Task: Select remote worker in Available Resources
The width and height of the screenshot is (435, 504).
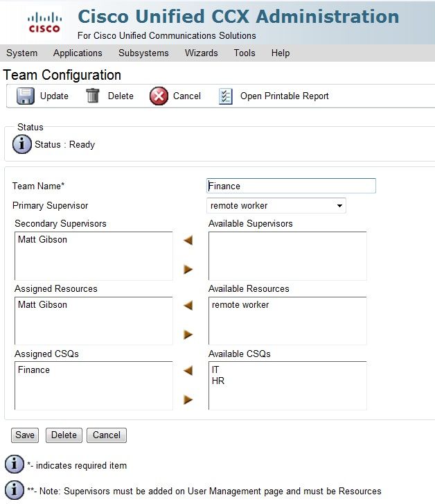Action: (x=240, y=305)
